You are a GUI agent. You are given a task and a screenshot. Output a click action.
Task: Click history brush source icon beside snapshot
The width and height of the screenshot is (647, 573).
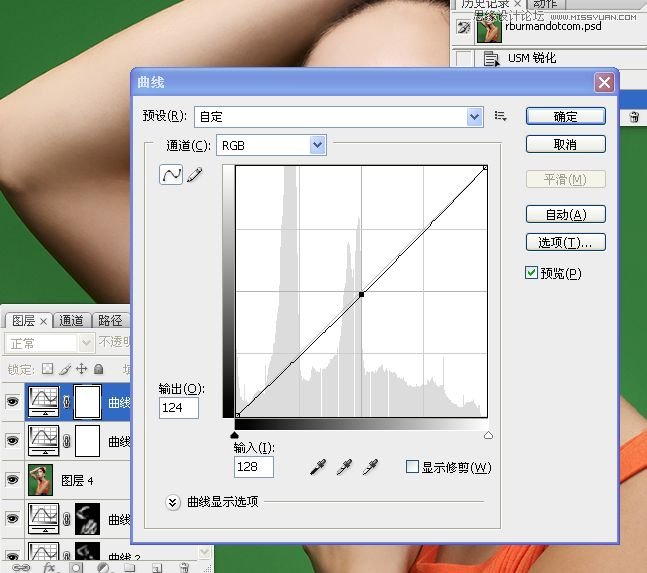coord(463,28)
